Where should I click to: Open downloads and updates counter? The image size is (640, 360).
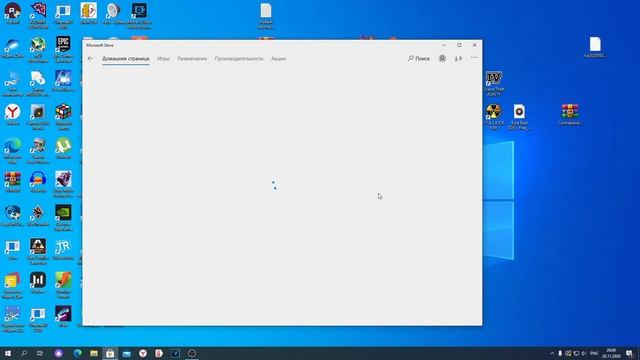coord(458,58)
